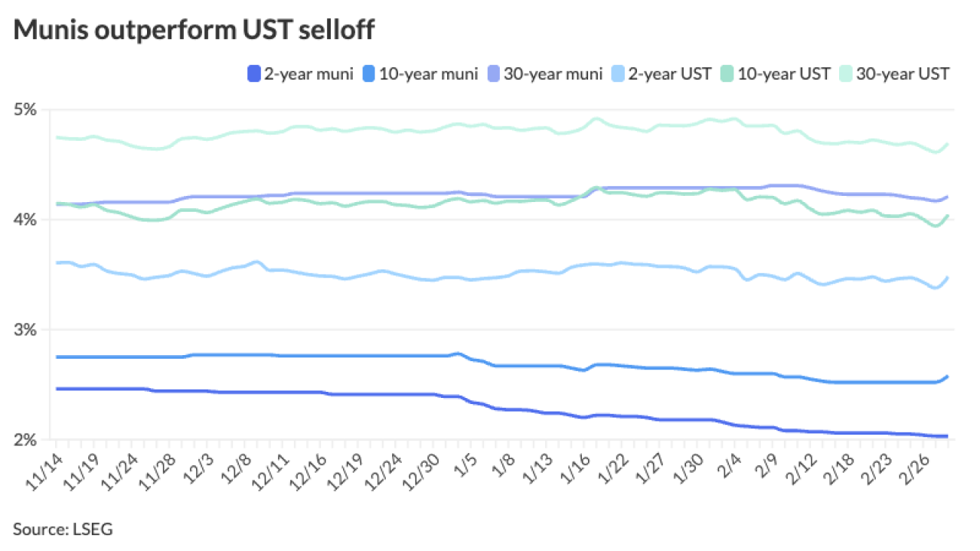The height and width of the screenshot is (551, 980).
Task: Select the 3% y-axis label
Action: [x=26, y=330]
